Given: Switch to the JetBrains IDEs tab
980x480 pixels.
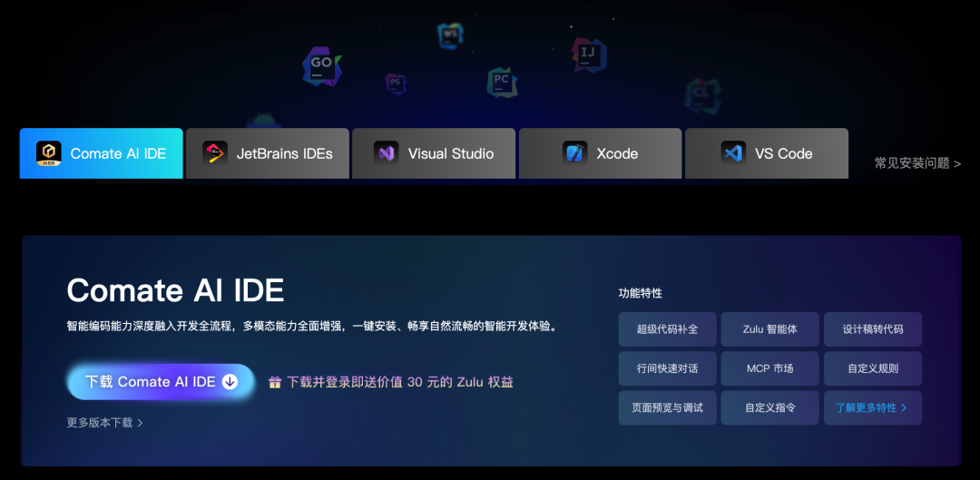Looking at the screenshot, I should [268, 153].
